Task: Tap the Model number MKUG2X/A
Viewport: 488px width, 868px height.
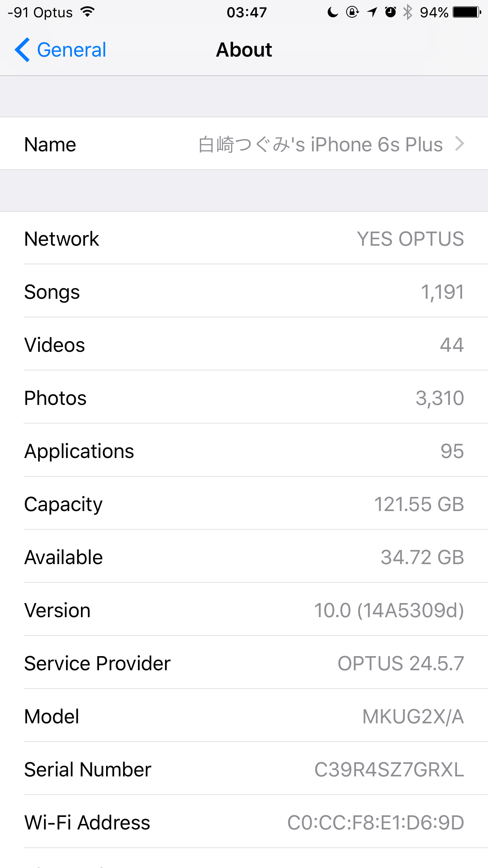Action: 413,716
